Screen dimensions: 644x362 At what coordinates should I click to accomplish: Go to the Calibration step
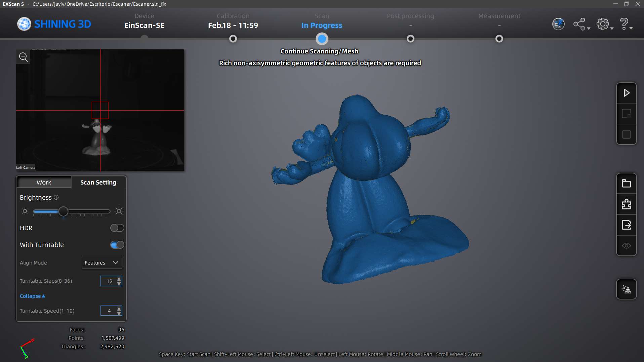[233, 21]
